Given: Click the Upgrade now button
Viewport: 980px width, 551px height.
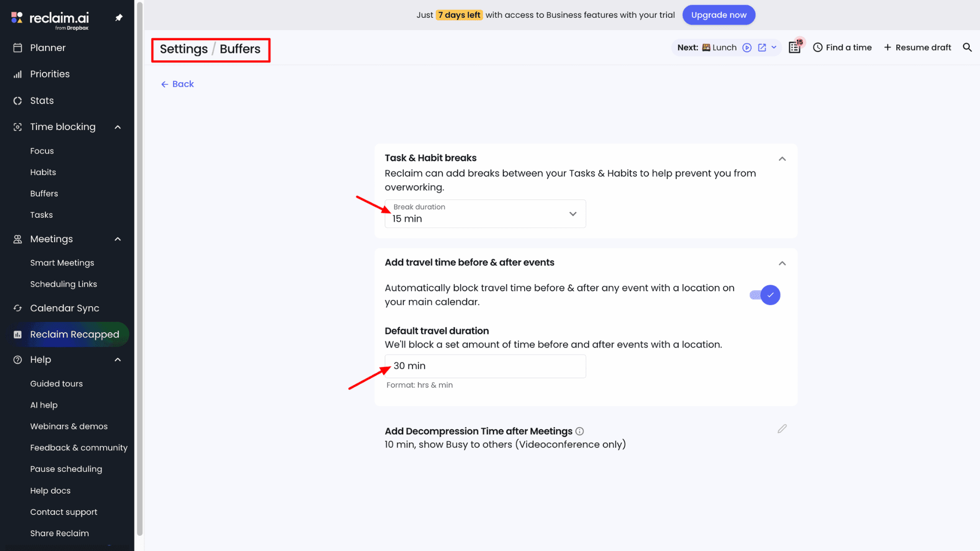Looking at the screenshot, I should coord(719,15).
